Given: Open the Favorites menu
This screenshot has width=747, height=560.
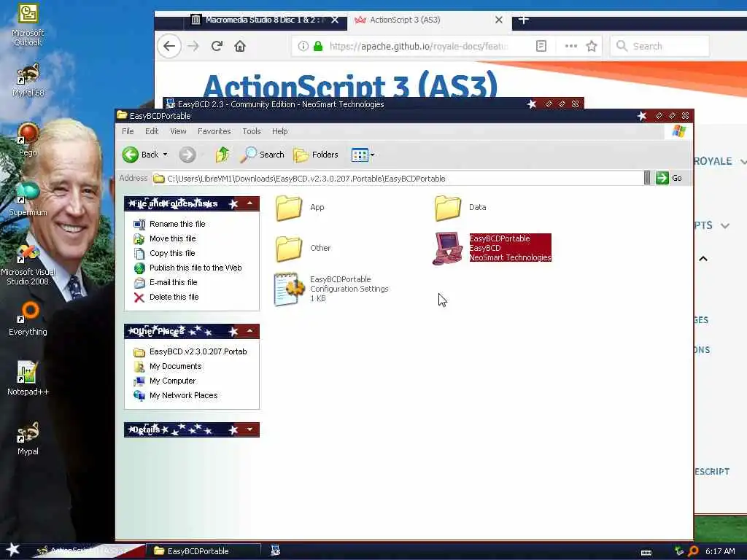Looking at the screenshot, I should coord(214,131).
